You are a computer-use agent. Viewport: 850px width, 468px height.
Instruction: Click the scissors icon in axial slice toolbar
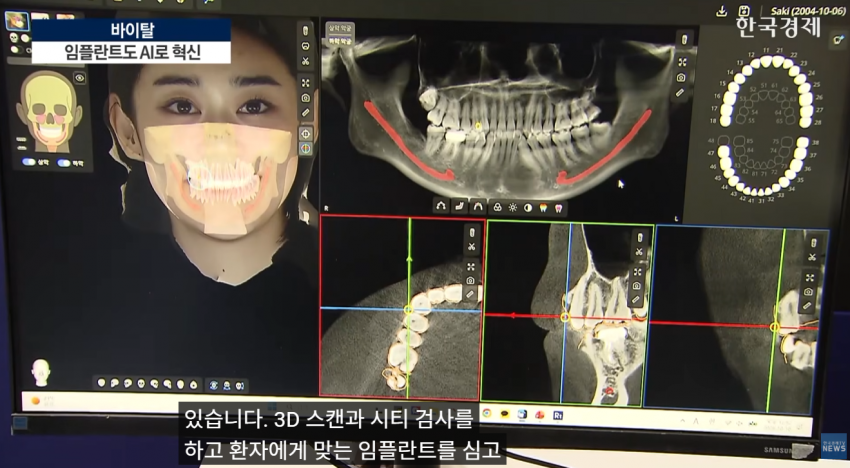coord(471,247)
